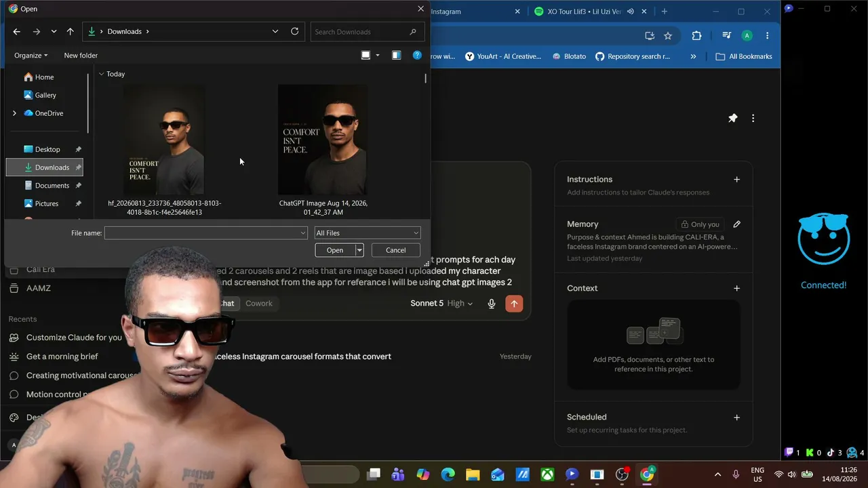The width and height of the screenshot is (868, 488).
Task: Go up one folder level
Action: (x=70, y=31)
